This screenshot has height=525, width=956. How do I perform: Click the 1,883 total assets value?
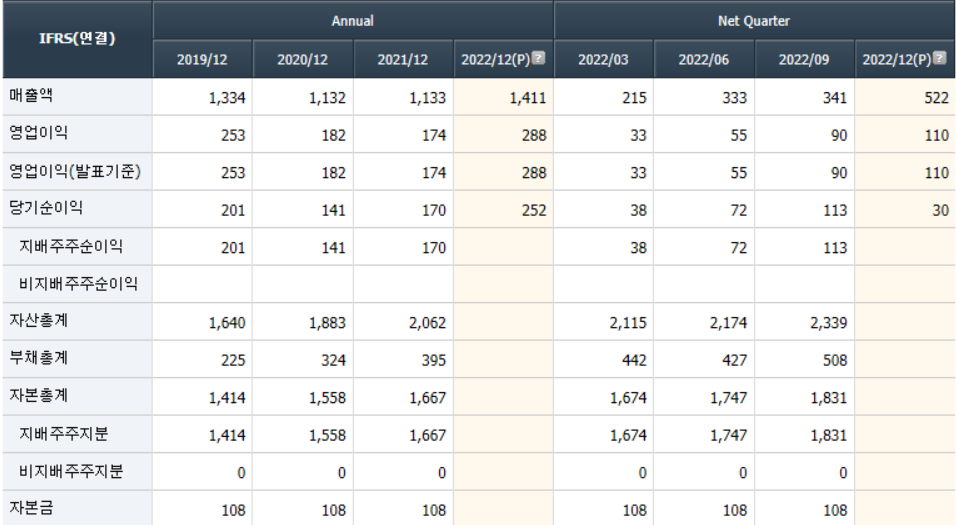coord(327,323)
